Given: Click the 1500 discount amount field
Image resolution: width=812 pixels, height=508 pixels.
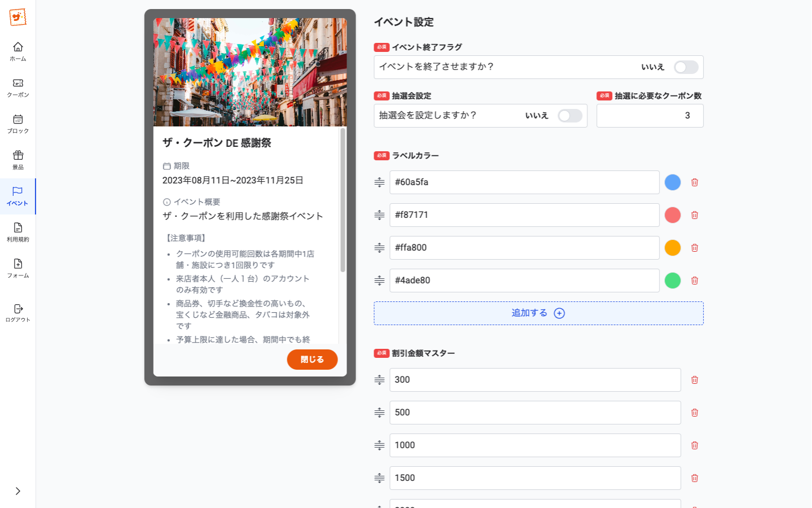Looking at the screenshot, I should 535,478.
